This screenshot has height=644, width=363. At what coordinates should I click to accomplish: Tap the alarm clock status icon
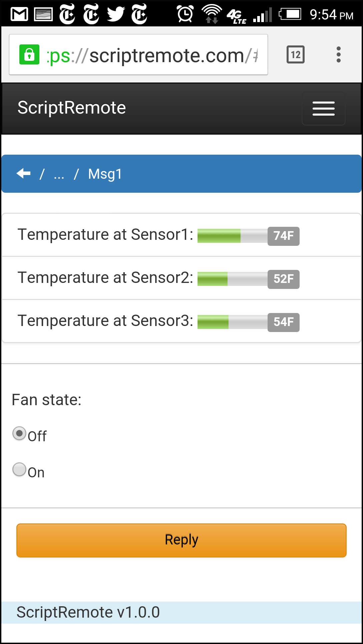185,14
